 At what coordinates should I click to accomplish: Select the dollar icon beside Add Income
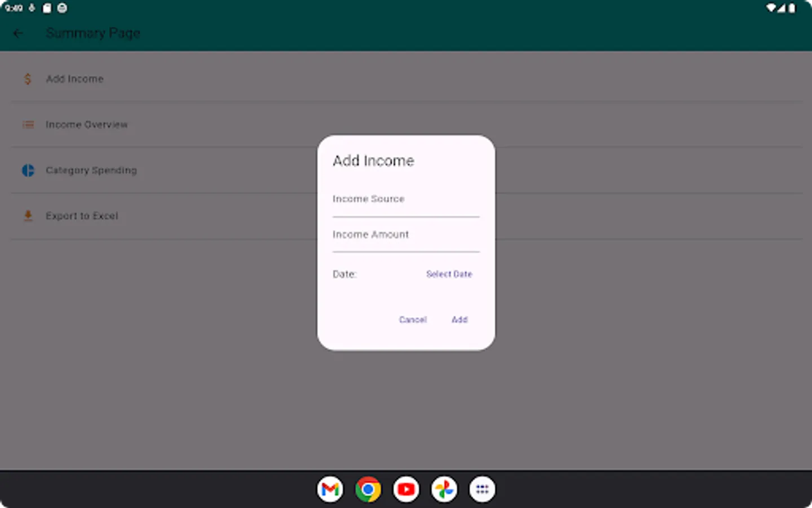28,79
